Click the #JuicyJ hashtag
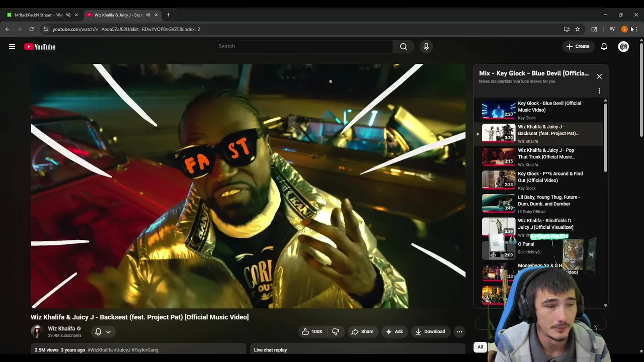The image size is (644, 362). pos(122,350)
